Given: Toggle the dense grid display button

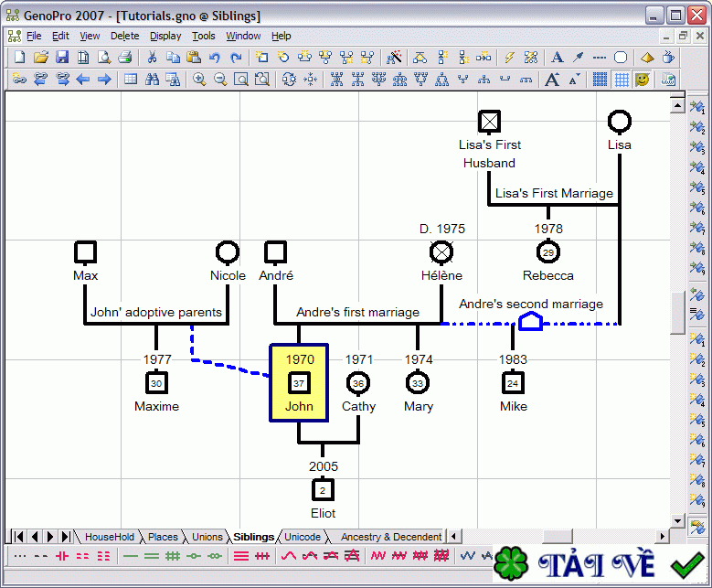Looking at the screenshot, I should click(x=600, y=80).
